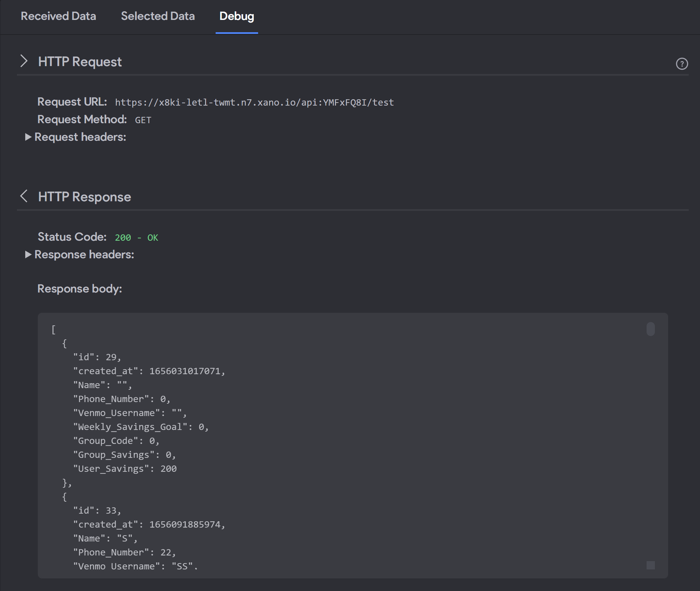Click the response body scrollbar thumb
Viewport: 700px width, 591px height.
[x=650, y=329]
